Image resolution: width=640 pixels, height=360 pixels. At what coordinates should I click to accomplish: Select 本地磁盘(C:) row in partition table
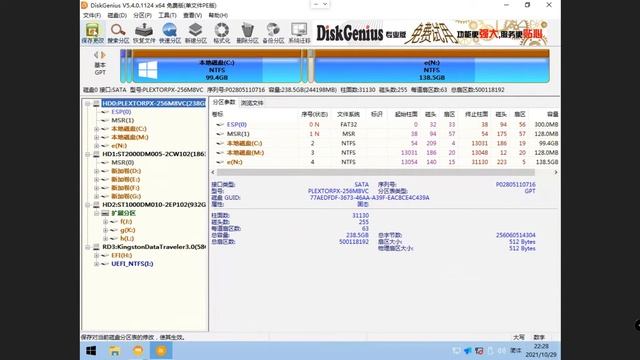(384, 143)
